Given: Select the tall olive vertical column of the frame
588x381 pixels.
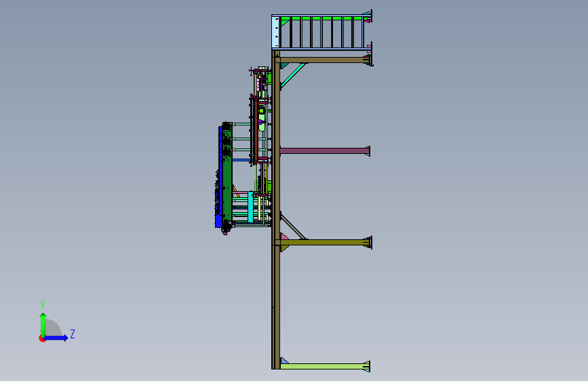Looking at the screenshot, I should [x=276, y=210].
